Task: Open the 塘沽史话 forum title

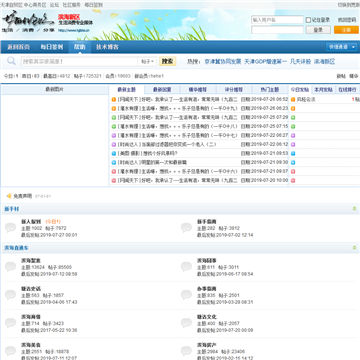Action: click(x=31, y=289)
